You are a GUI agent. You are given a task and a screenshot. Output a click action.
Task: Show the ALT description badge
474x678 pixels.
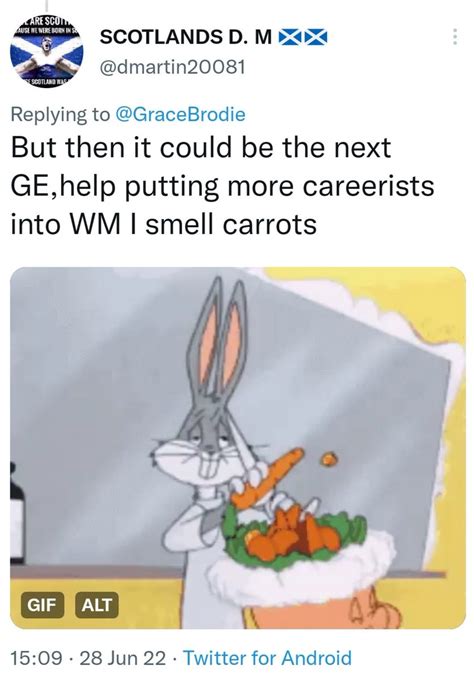coord(97,604)
